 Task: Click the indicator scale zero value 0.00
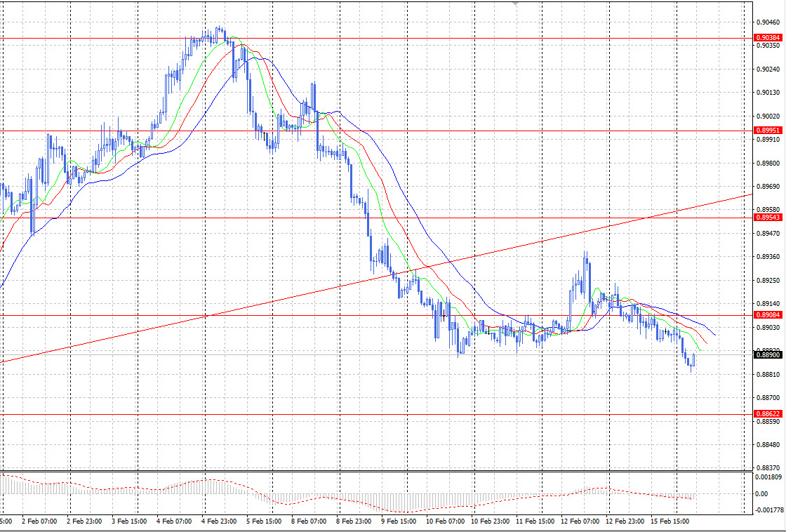[762, 494]
